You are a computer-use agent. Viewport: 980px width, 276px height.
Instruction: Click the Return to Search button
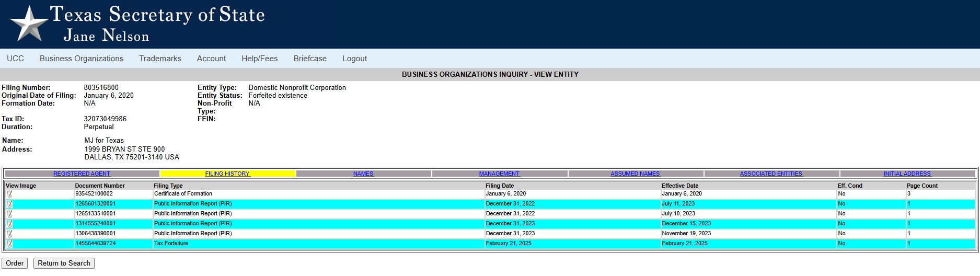coord(64,263)
